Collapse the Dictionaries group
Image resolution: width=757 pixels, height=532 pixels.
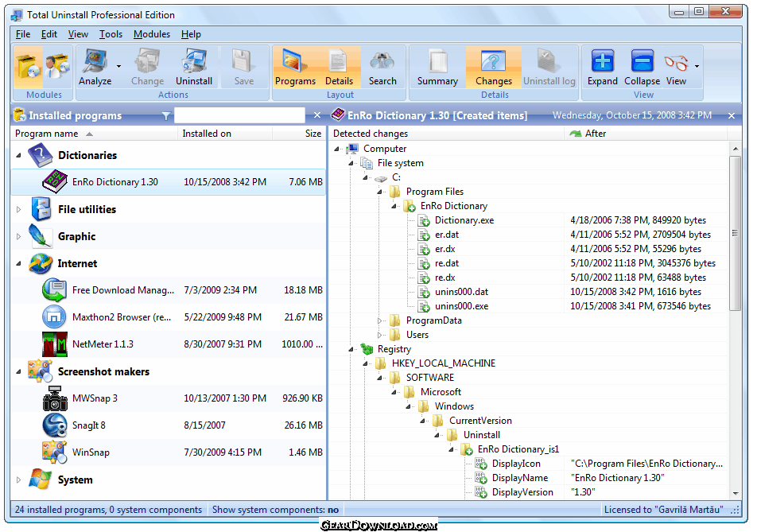click(x=19, y=155)
